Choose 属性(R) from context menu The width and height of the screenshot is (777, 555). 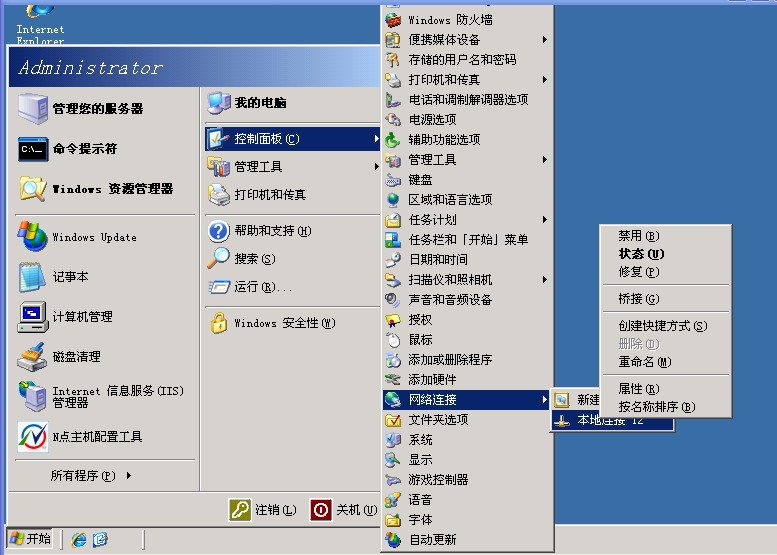tap(666, 388)
